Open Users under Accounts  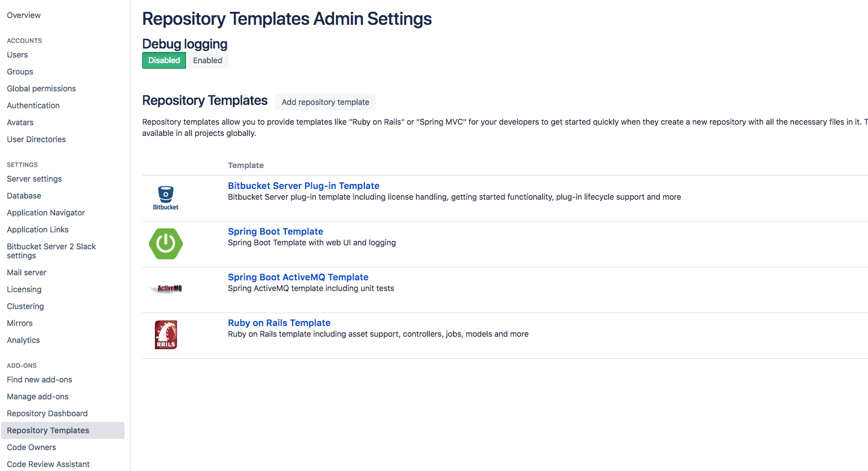[17, 55]
